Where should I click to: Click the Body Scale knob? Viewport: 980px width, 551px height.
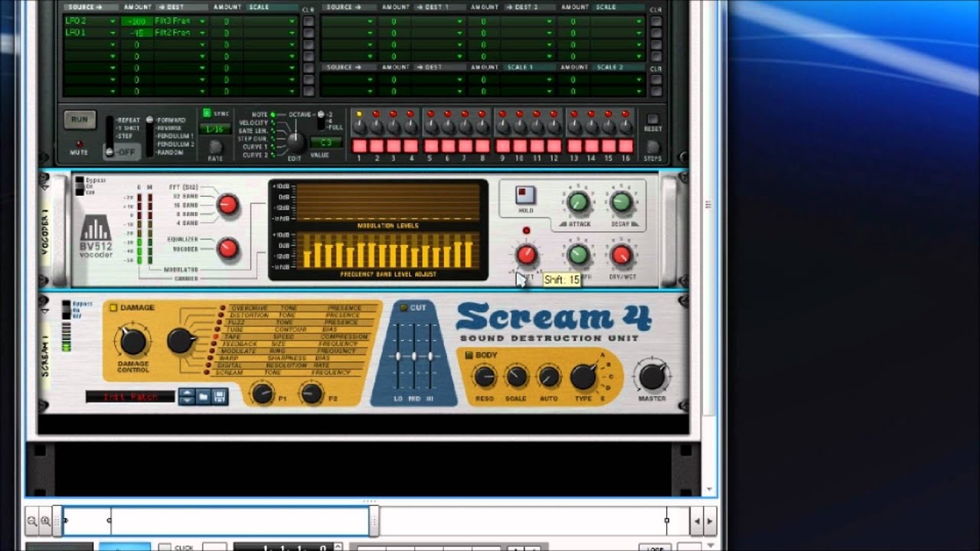coord(517,376)
